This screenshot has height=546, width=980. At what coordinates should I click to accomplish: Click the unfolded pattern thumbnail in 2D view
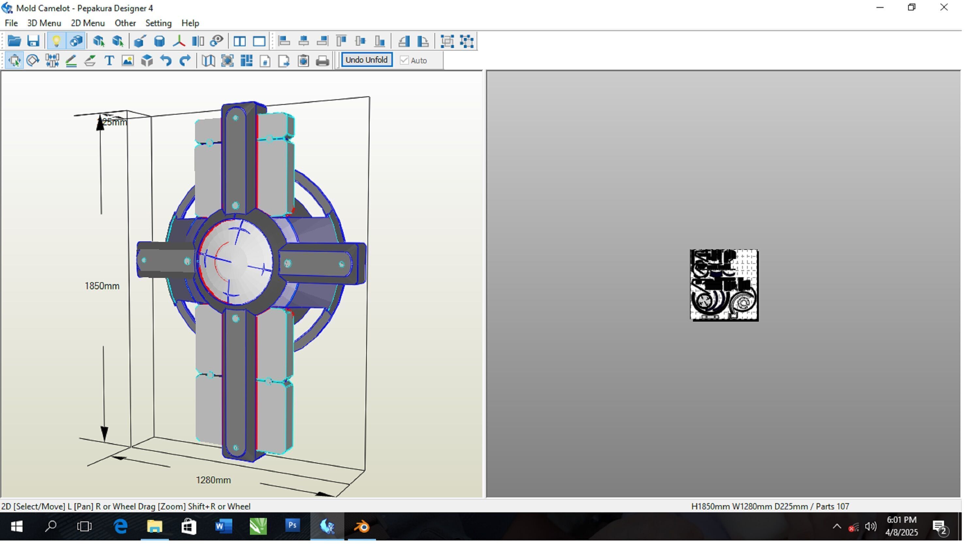pyautogui.click(x=724, y=285)
